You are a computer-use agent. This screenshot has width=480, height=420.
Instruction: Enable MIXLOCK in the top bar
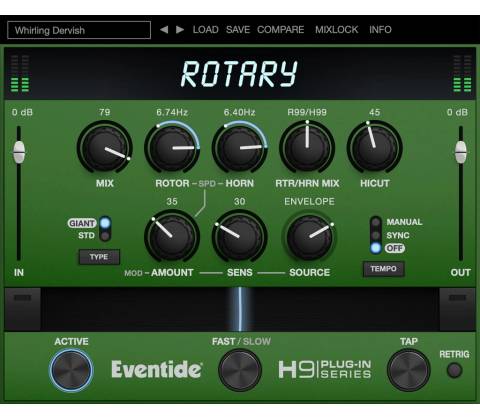(336, 30)
